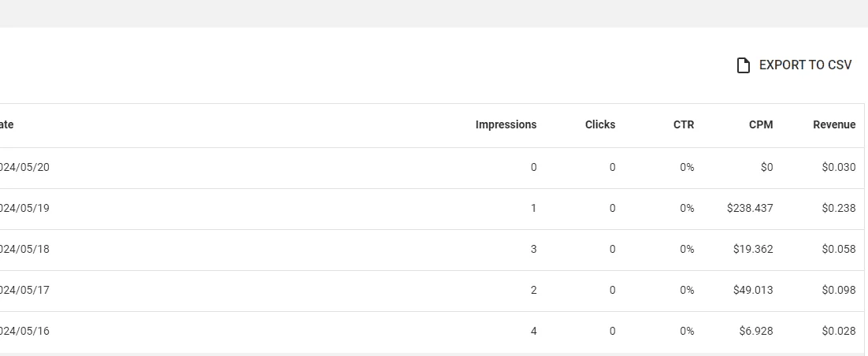The image size is (868, 356).
Task: Select the 024/05/16 date cell
Action: [24, 331]
